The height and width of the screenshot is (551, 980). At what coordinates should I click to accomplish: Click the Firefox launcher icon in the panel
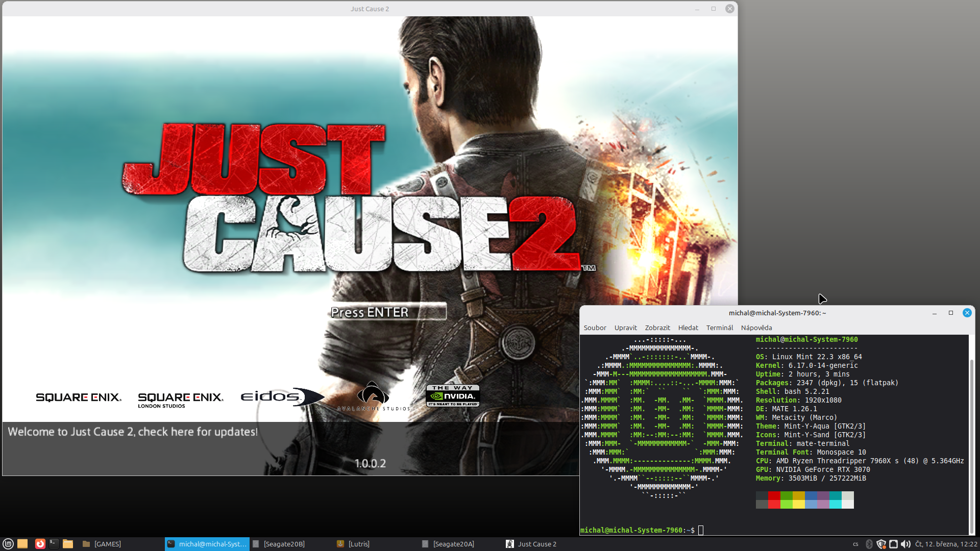40,544
